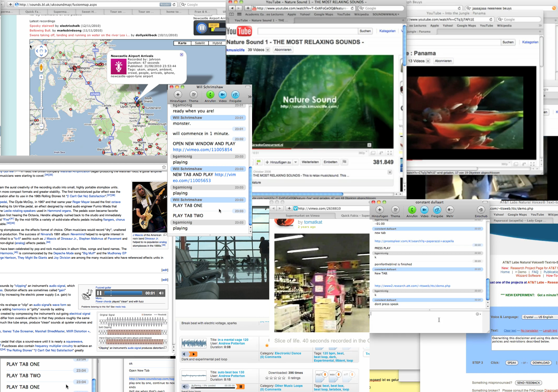Screen dimensions: 558x392
Task: Start a video call with constant dullaart
Action: point(424,212)
